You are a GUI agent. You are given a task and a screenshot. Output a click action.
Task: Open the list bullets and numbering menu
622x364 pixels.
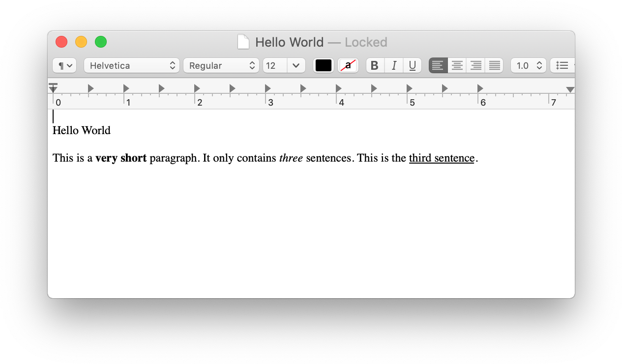pos(563,65)
